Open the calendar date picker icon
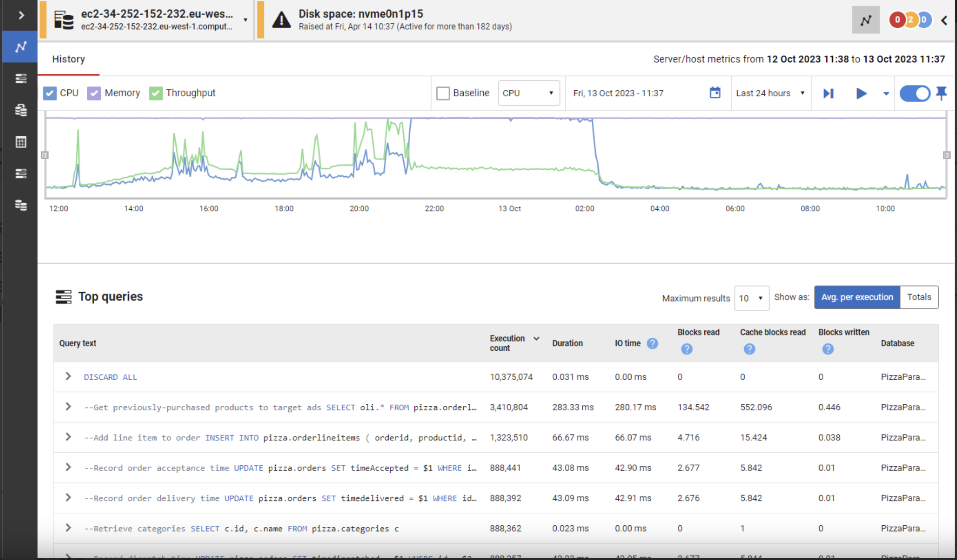The height and width of the screenshot is (560, 957). 715,93
